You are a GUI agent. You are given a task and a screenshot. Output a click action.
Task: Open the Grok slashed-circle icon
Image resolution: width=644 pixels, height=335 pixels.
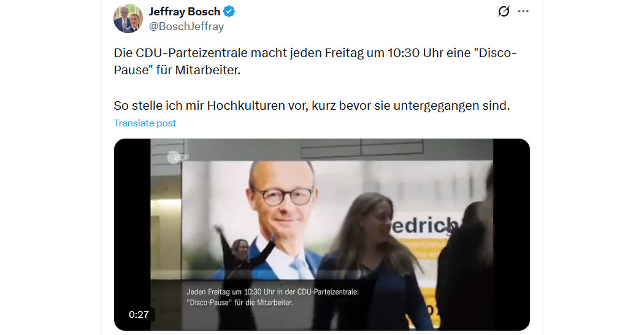(x=504, y=12)
